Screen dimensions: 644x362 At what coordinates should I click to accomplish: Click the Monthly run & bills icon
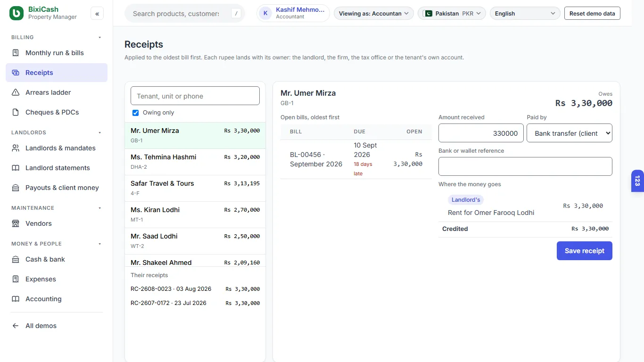point(16,53)
